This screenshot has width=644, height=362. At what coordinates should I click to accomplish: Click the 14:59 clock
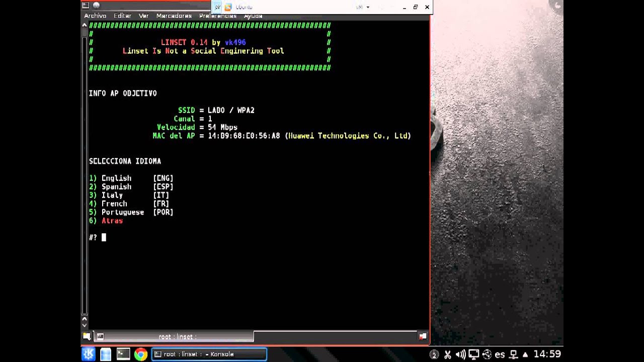click(547, 354)
